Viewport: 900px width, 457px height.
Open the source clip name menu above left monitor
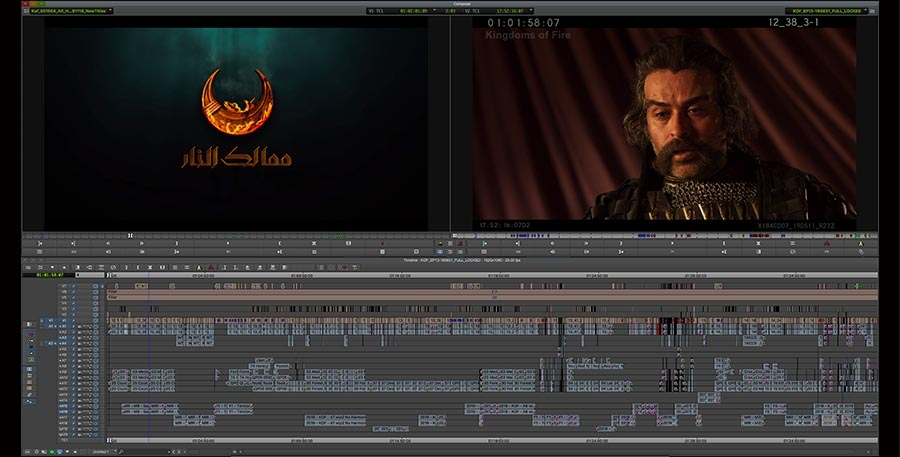pyautogui.click(x=70, y=10)
